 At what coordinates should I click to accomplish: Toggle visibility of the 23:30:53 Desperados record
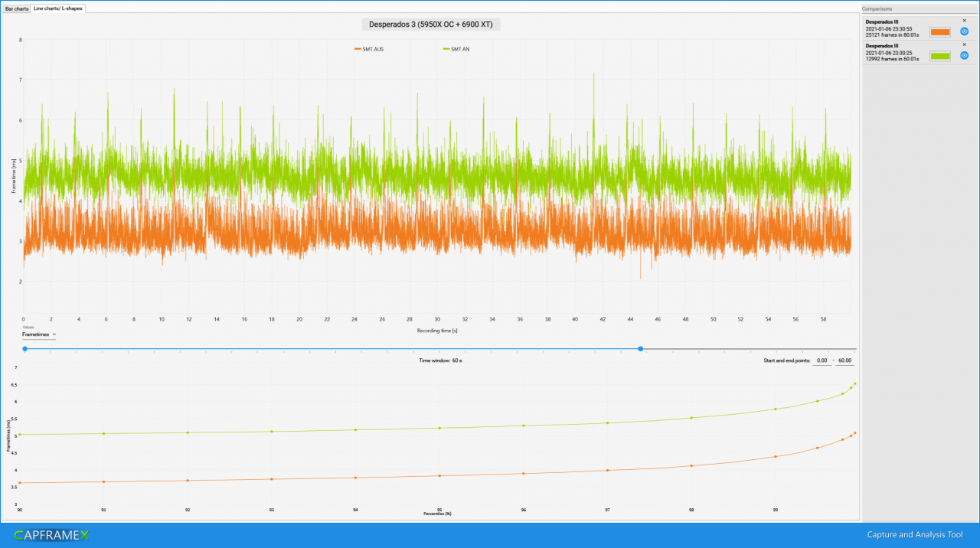pyautogui.click(x=964, y=32)
